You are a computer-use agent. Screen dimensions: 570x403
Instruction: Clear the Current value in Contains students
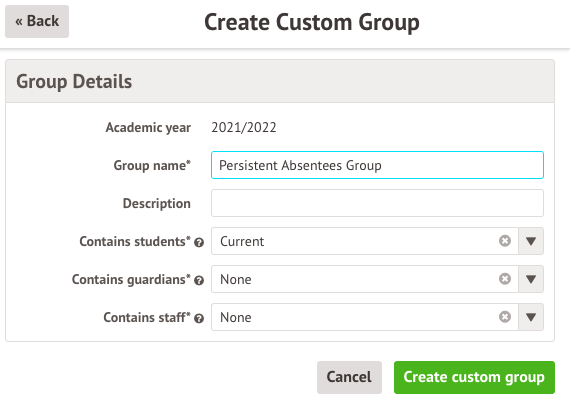pos(505,241)
